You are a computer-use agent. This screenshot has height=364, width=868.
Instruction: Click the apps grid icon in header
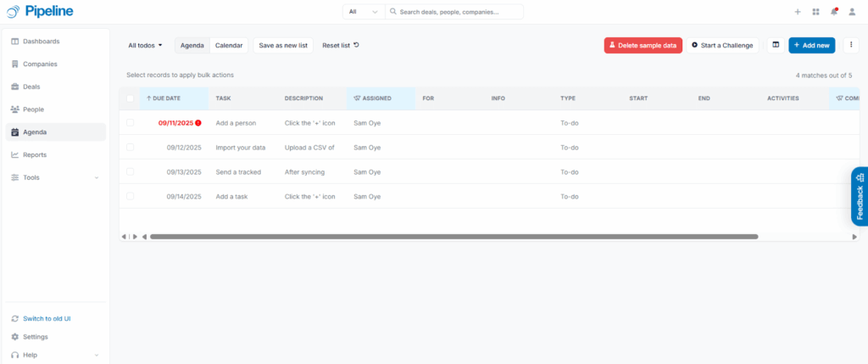point(815,12)
